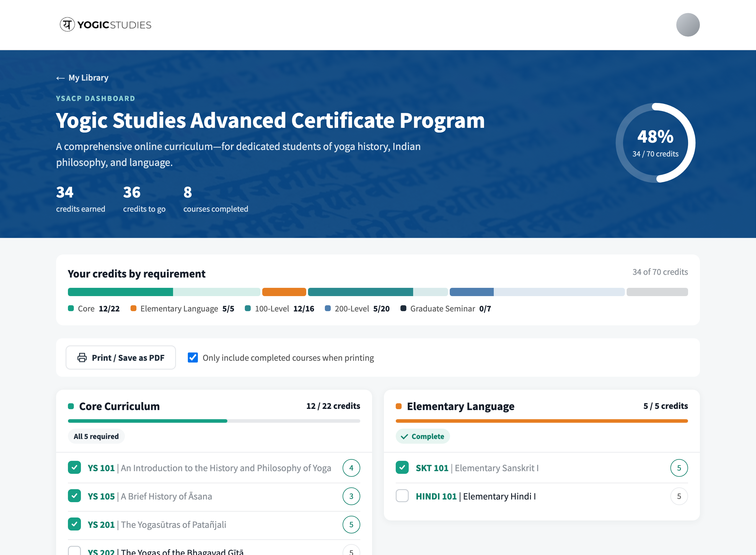Toggle the YS 105 completed checkbox
Screen dimensions: 756x555
[74, 496]
